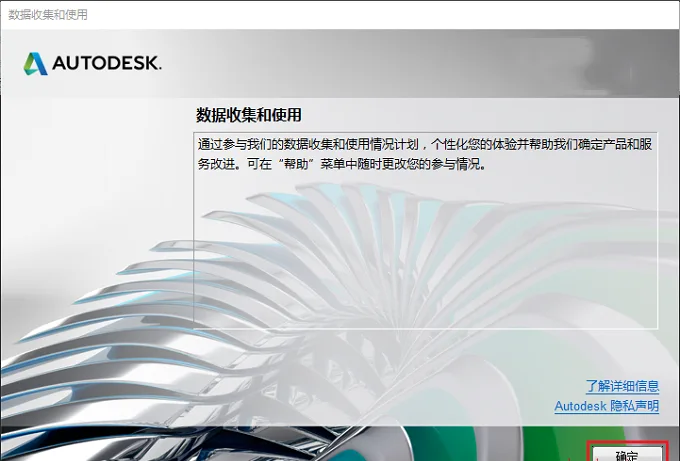The image size is (680, 461).
Task: Click the 确定 button
Action: point(627,454)
